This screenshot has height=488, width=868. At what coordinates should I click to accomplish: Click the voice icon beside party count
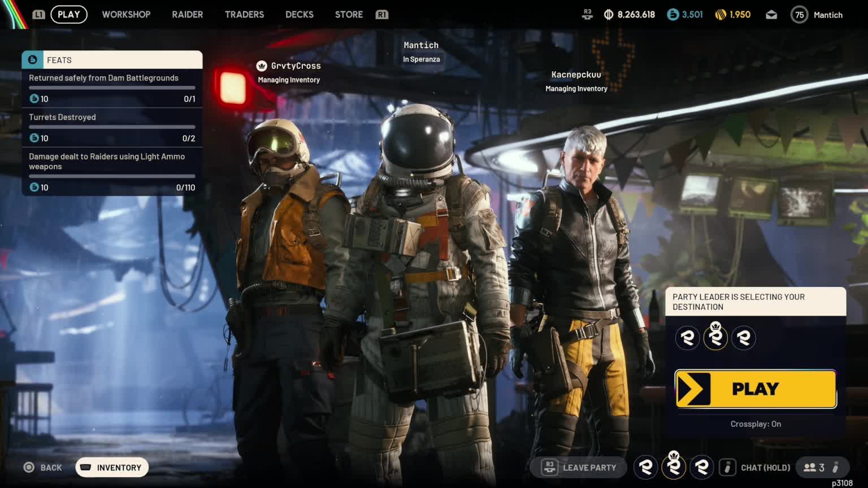[836, 467]
